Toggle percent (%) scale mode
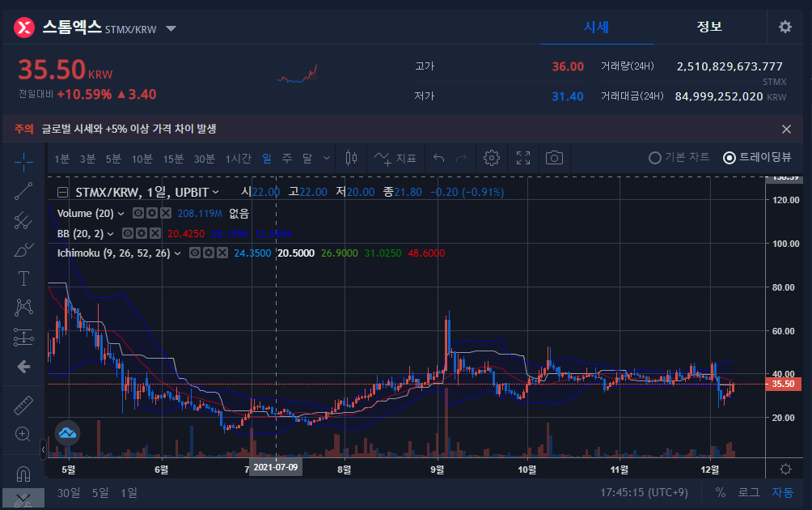Image resolution: width=812 pixels, height=510 pixels. click(x=721, y=492)
